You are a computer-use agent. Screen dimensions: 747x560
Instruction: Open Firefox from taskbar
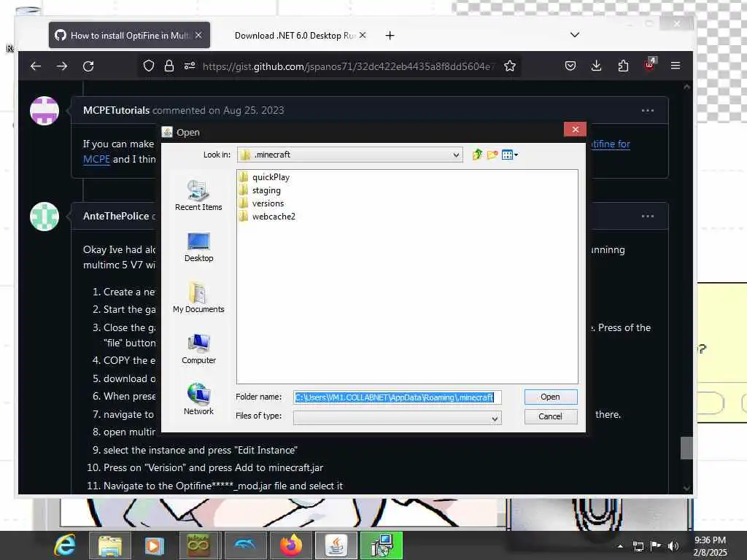click(291, 545)
